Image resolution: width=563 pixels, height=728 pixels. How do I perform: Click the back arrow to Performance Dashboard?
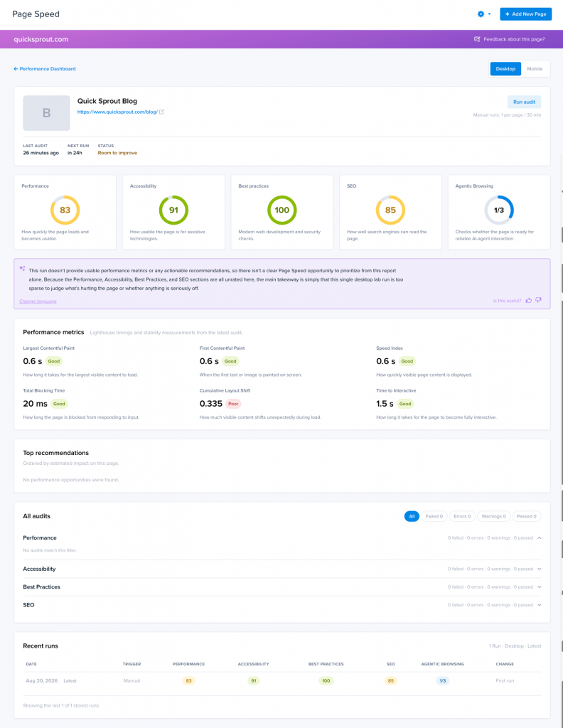[x=16, y=69]
